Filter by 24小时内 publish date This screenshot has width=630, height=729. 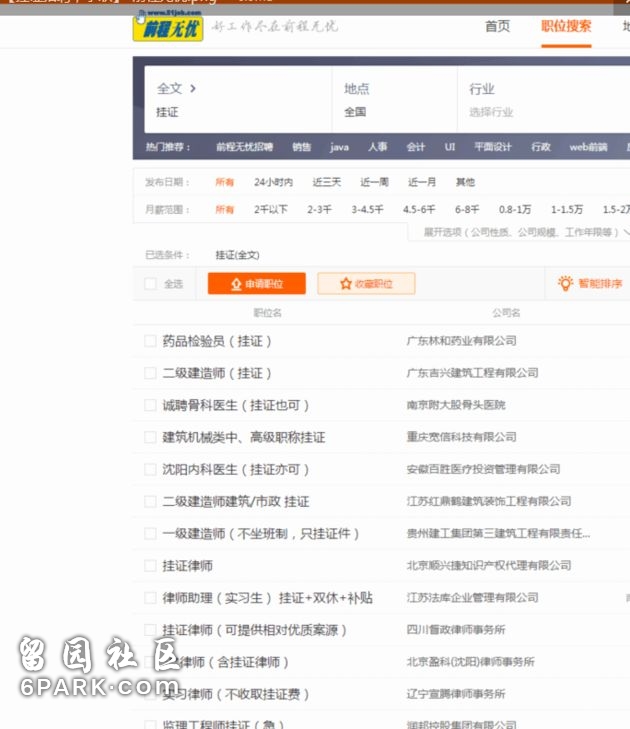pos(273,182)
